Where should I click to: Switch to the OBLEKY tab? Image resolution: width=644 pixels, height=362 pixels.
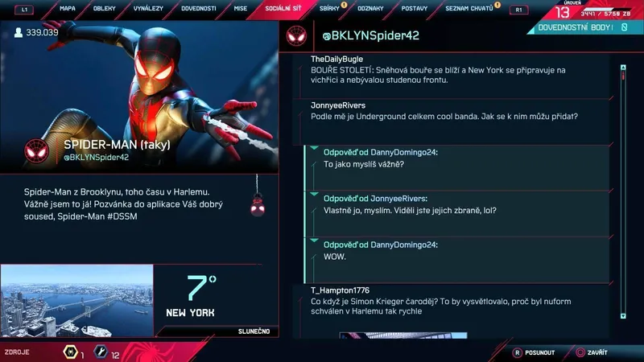click(105, 8)
